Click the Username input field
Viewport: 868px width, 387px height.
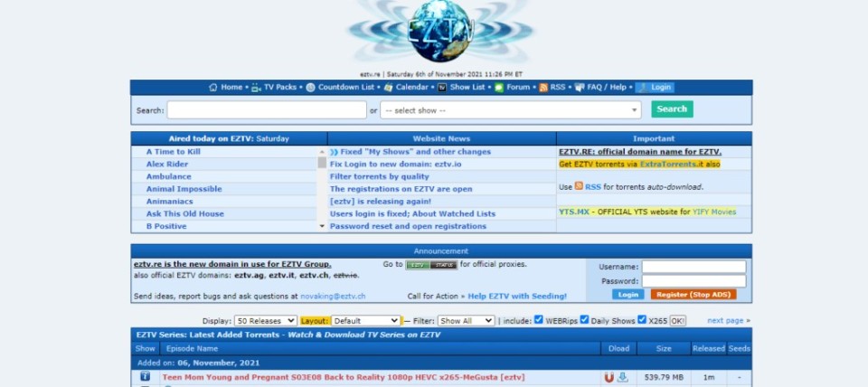tap(693, 267)
